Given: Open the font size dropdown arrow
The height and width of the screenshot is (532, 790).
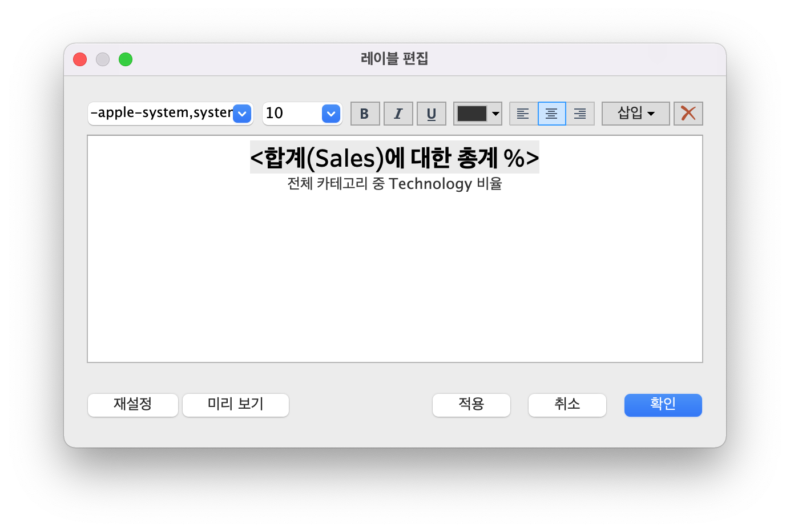Looking at the screenshot, I should (x=331, y=114).
